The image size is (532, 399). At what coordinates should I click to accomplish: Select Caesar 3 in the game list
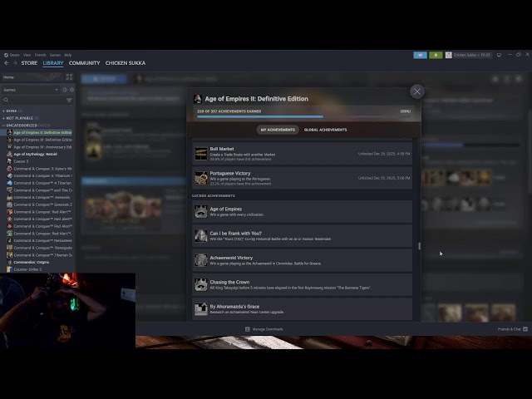[21, 161]
